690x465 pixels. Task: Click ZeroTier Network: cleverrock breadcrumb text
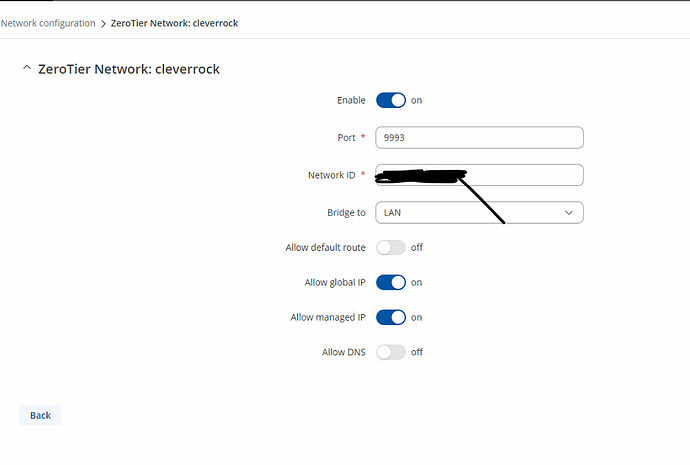pos(174,23)
